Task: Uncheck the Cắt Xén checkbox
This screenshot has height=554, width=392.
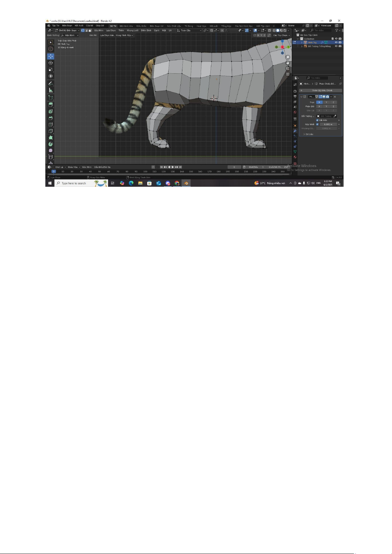Action: pos(317,120)
